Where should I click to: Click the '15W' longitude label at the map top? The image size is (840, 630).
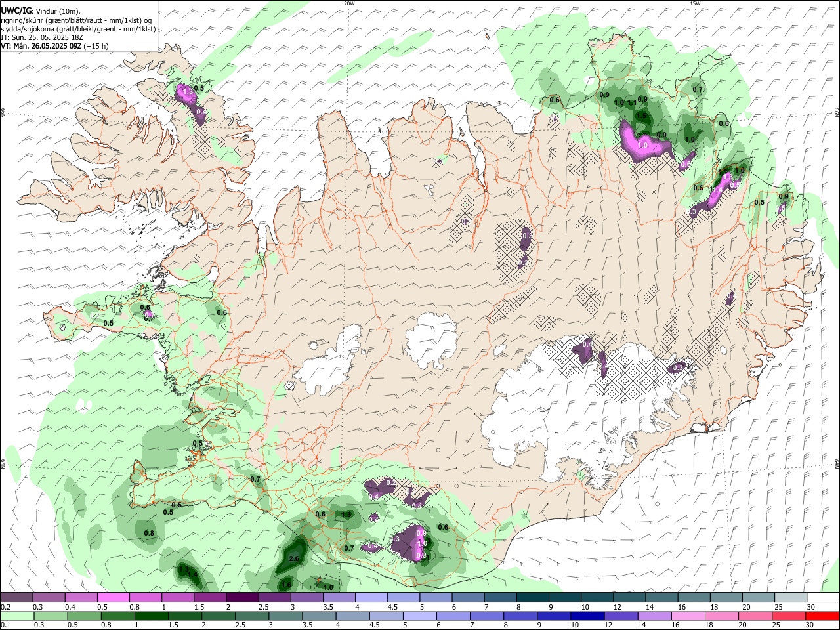[695, 3]
